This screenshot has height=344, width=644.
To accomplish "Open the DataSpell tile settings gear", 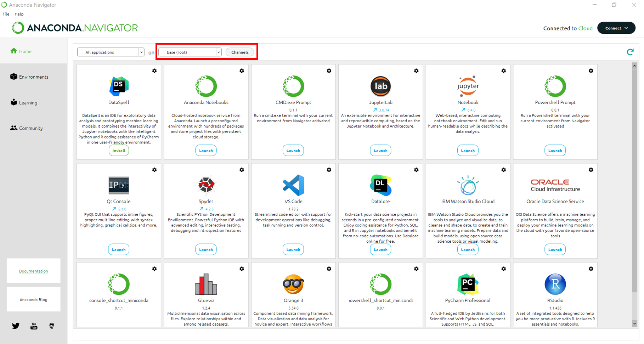I will (154, 71).
